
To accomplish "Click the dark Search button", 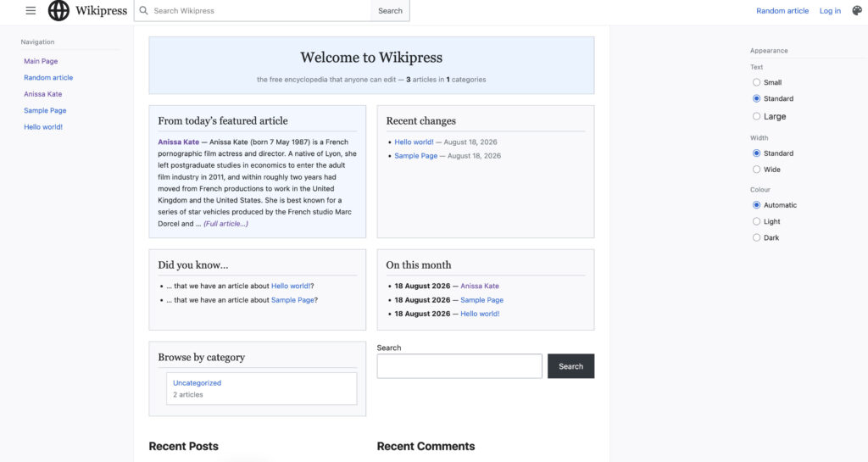I will tap(570, 366).
